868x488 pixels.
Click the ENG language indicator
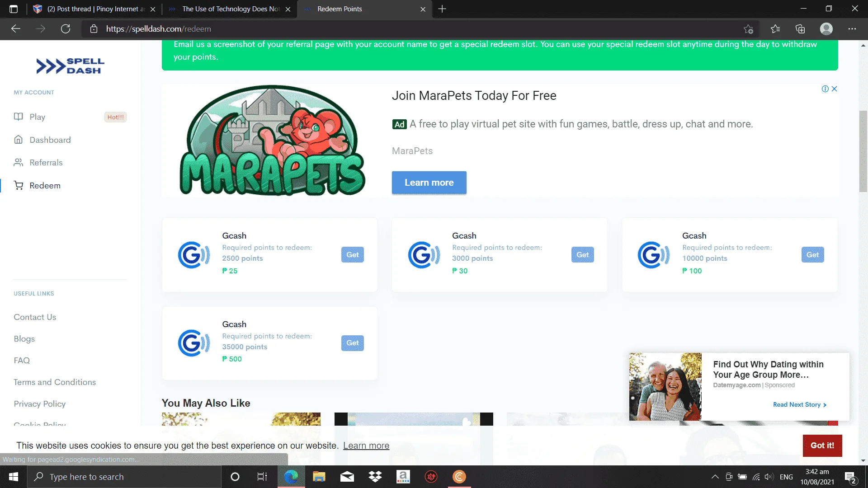click(x=786, y=477)
